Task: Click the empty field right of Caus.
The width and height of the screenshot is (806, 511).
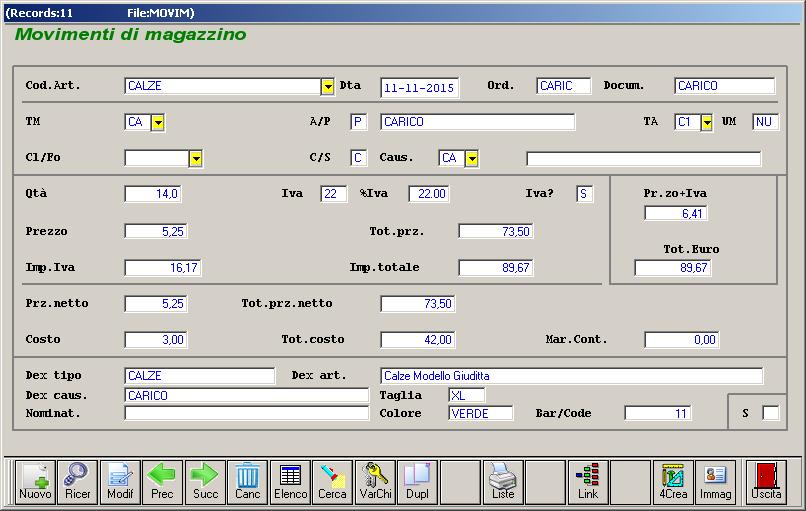Action: tap(644, 158)
